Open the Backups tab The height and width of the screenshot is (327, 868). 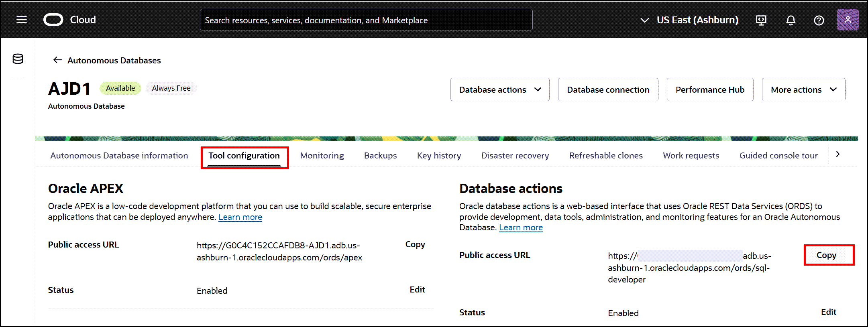click(x=381, y=156)
